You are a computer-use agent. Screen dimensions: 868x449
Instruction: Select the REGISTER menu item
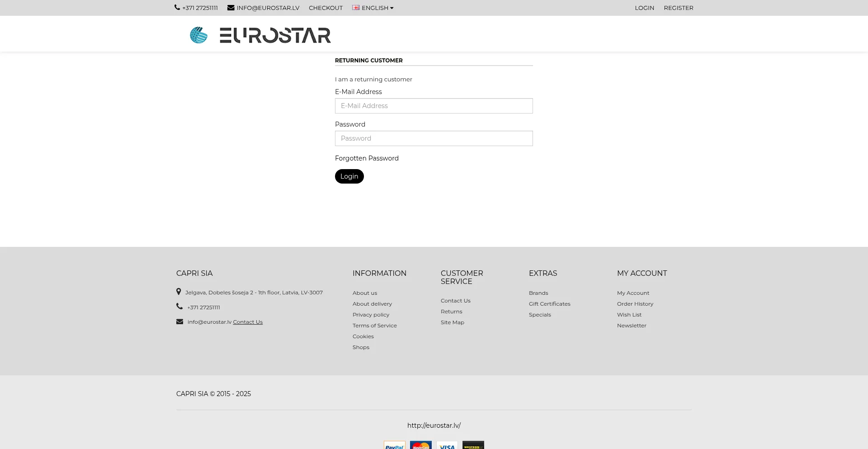(679, 8)
